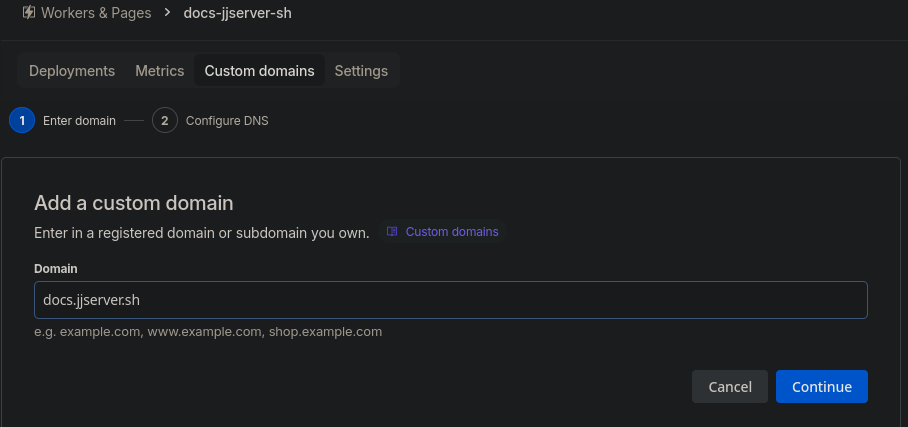Click the docs-jjserver-sh breadcrumb title

point(237,13)
